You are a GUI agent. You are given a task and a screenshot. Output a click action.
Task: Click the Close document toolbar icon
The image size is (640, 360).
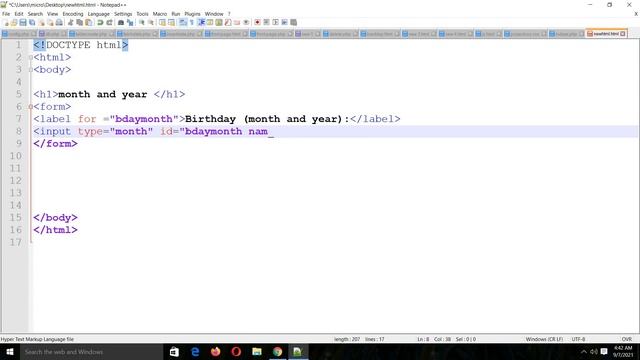click(x=41, y=22)
